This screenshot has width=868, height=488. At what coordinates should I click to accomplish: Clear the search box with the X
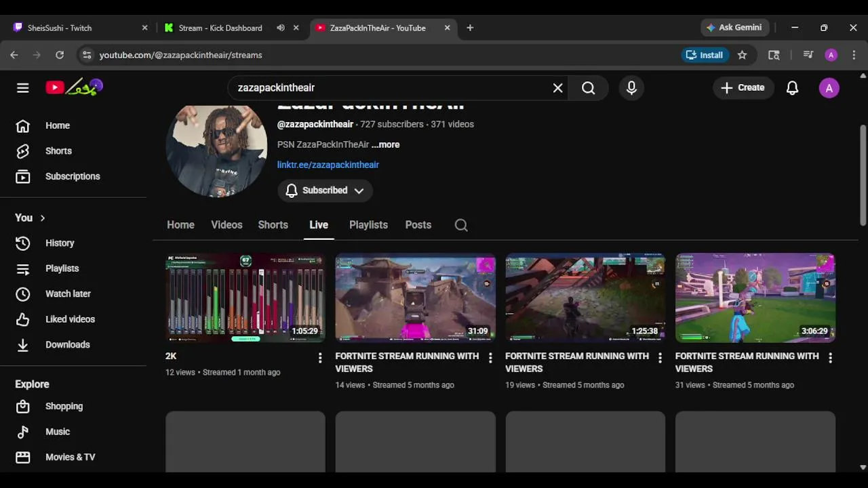557,87
